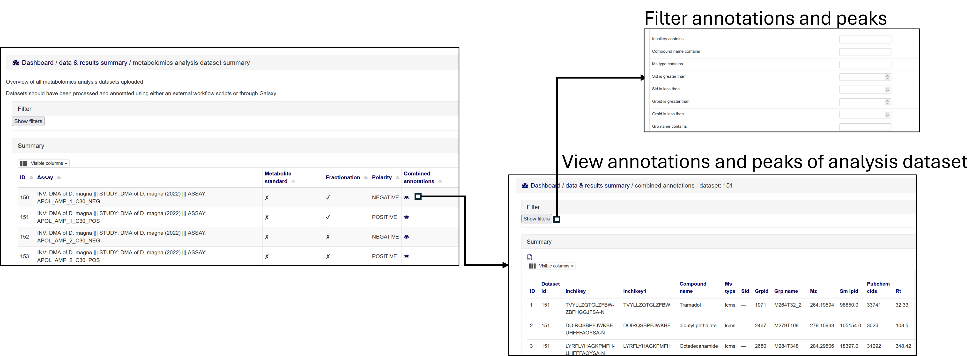Open Dashboard link in combined annotations breadcrumb
The image size is (980, 356).
546,186
